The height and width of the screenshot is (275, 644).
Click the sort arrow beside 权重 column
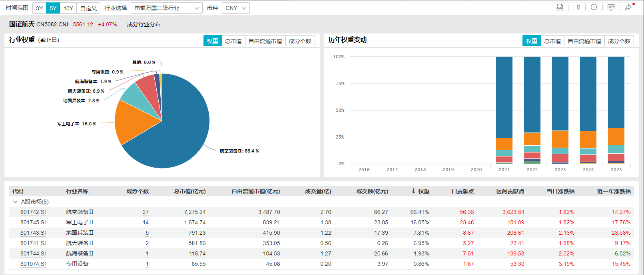pyautogui.click(x=413, y=191)
